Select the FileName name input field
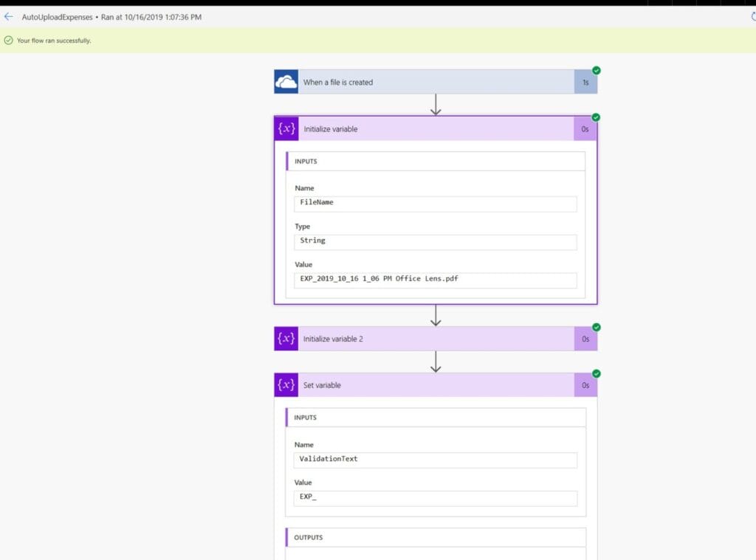 click(436, 204)
